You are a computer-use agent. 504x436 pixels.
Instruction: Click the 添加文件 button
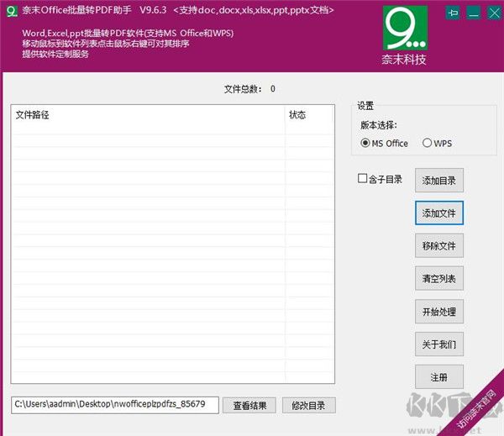(439, 213)
